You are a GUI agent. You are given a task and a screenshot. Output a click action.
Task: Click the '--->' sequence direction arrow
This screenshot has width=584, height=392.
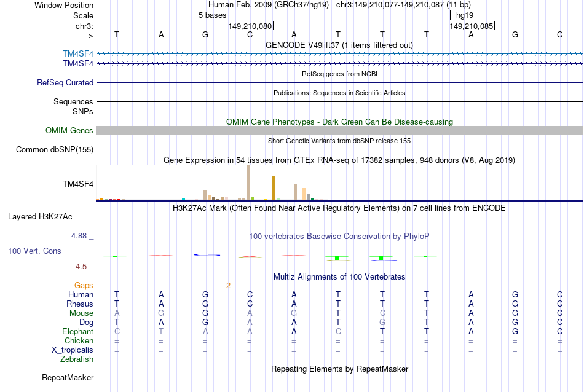(x=87, y=36)
